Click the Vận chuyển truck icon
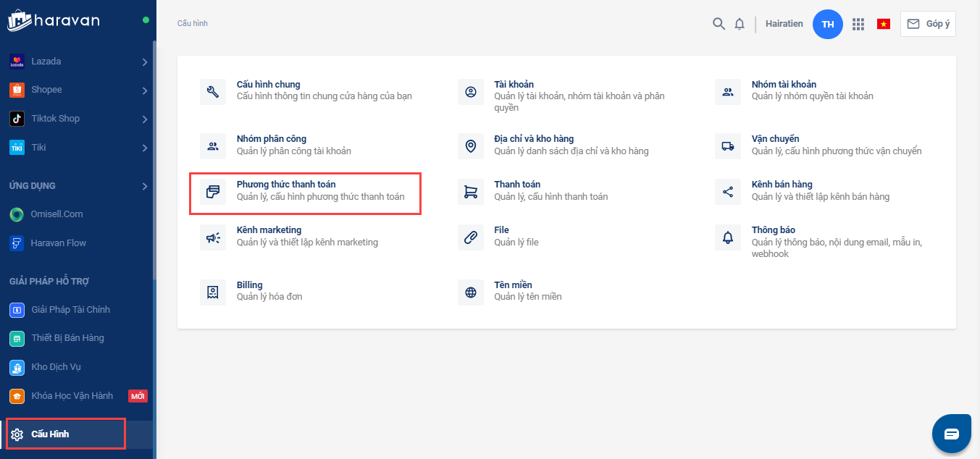Image resolution: width=980 pixels, height=459 pixels. click(x=728, y=146)
